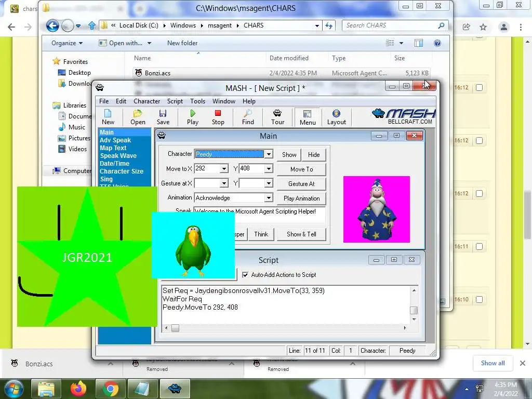The height and width of the screenshot is (399, 532).
Task: Click the Search CHARS field
Action: point(395,25)
